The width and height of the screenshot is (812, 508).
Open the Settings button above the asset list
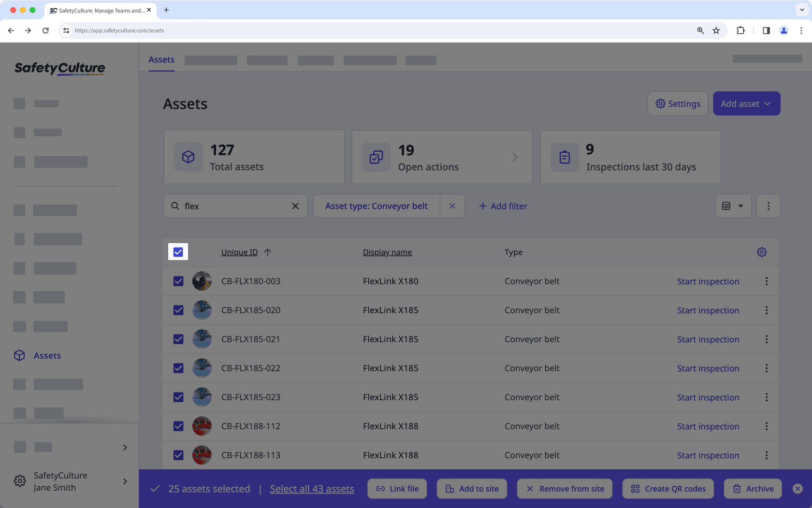click(x=677, y=103)
